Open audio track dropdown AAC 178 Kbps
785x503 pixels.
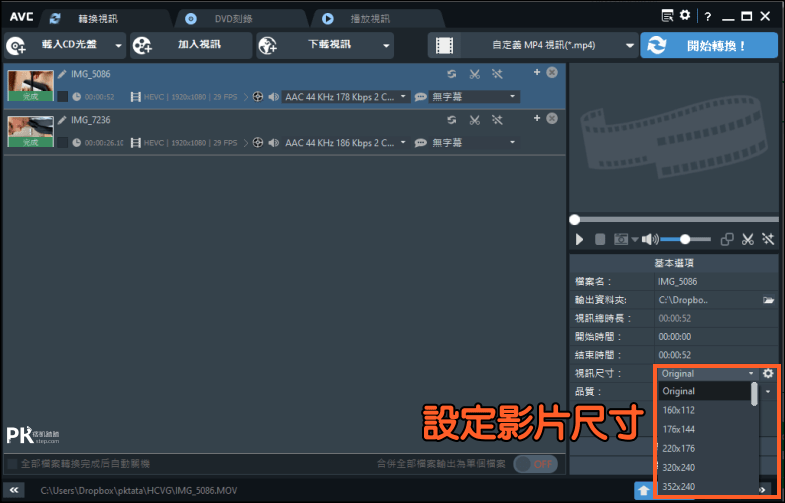[346, 97]
